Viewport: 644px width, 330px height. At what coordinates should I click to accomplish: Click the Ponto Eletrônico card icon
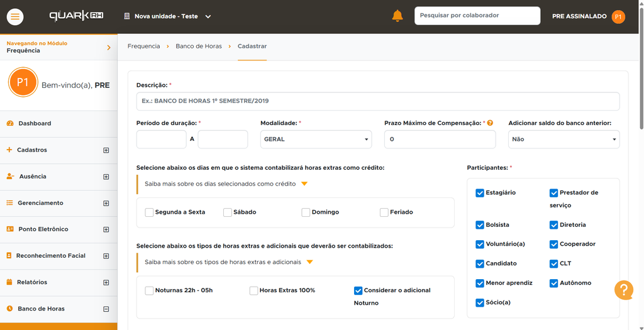[x=10, y=229]
